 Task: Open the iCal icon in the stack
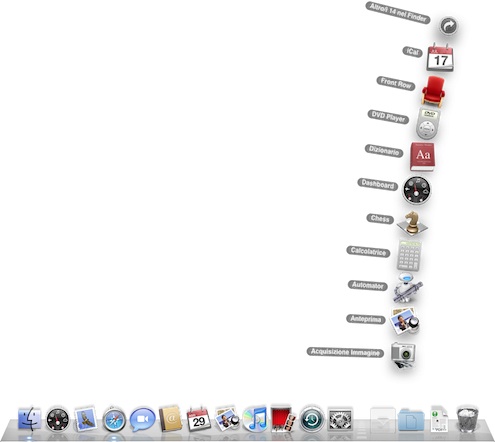(440, 57)
